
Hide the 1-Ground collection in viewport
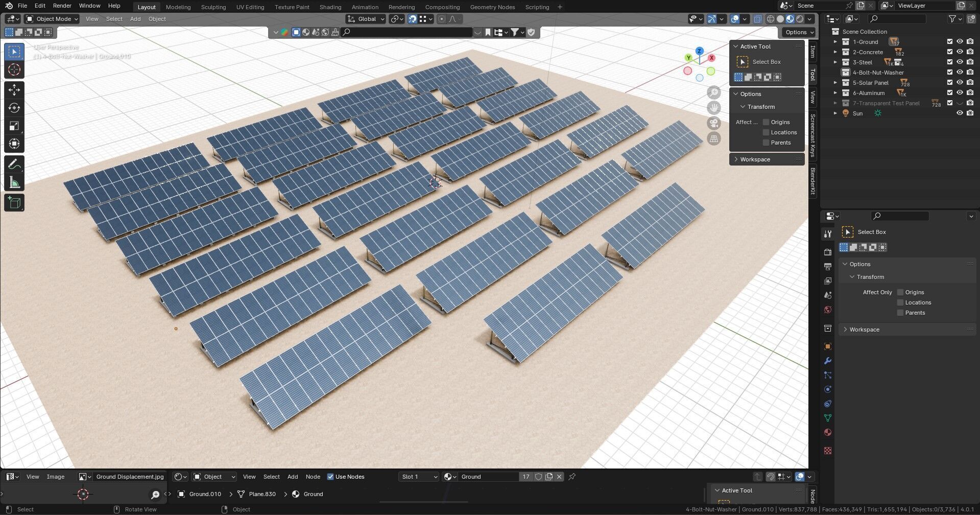coord(960,42)
